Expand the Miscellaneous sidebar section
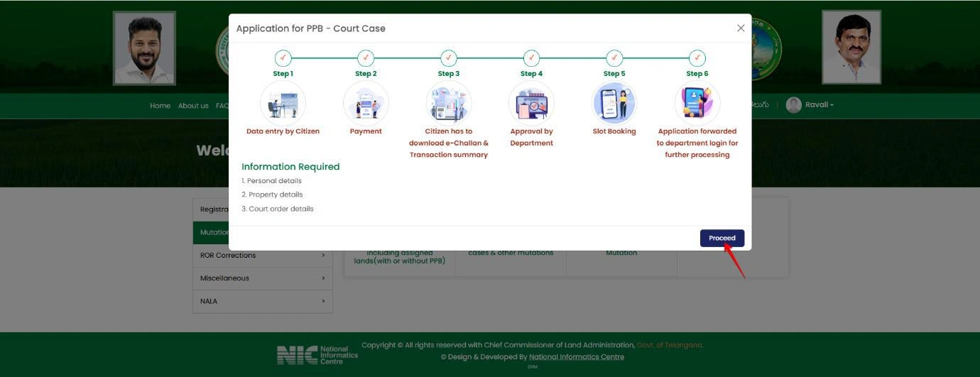 (262, 278)
